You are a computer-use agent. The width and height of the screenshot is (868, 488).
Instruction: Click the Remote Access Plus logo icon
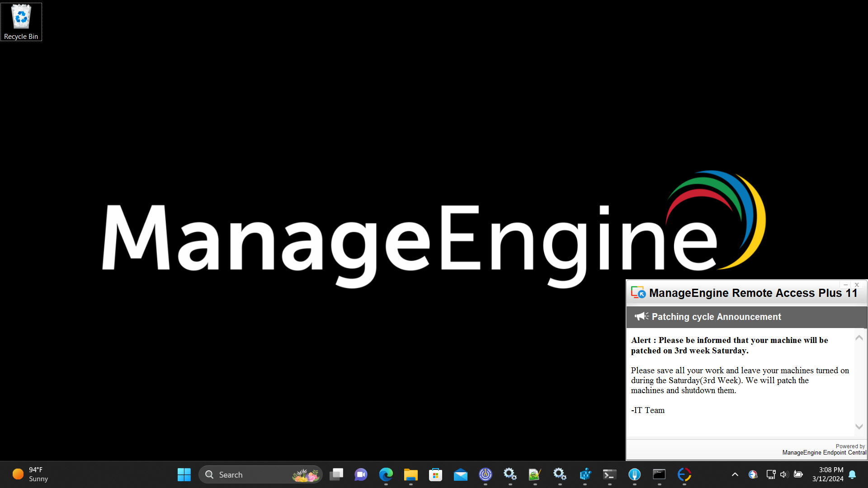[x=638, y=293]
